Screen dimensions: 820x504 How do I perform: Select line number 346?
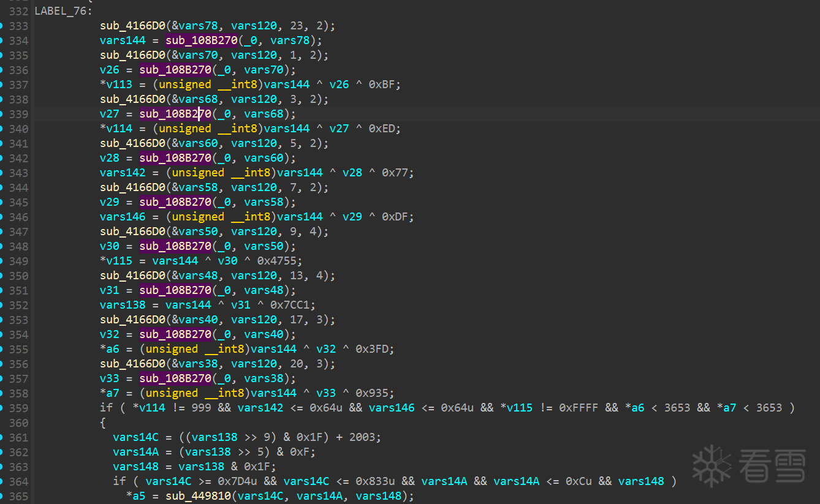click(x=19, y=217)
